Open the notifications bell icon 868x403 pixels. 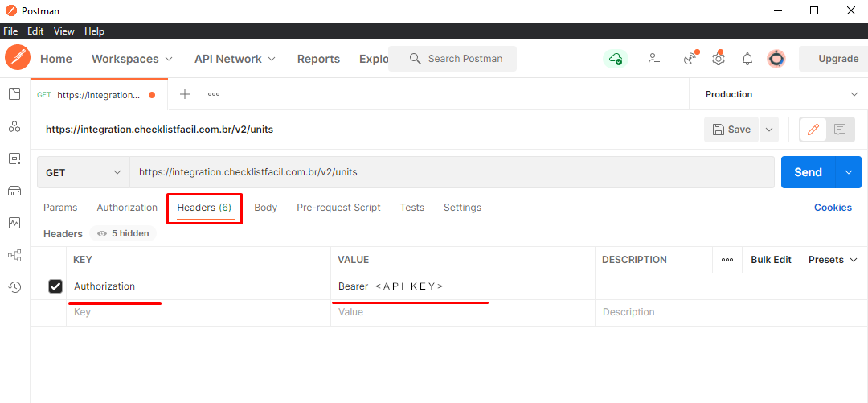point(747,58)
